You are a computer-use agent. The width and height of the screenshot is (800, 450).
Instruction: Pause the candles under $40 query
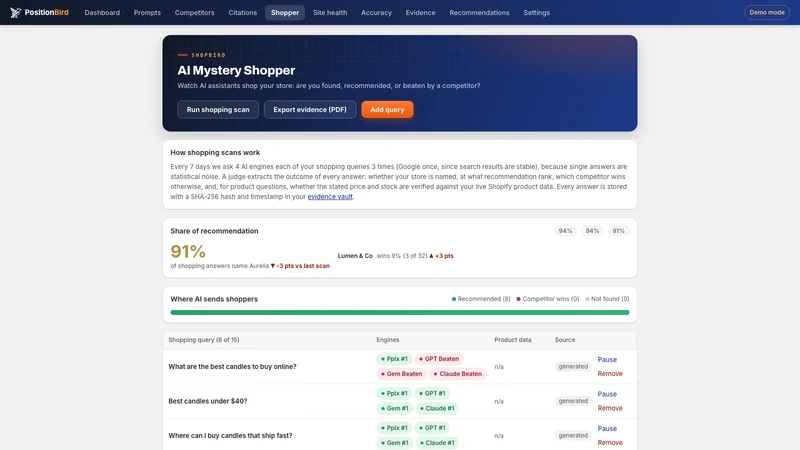(x=607, y=394)
